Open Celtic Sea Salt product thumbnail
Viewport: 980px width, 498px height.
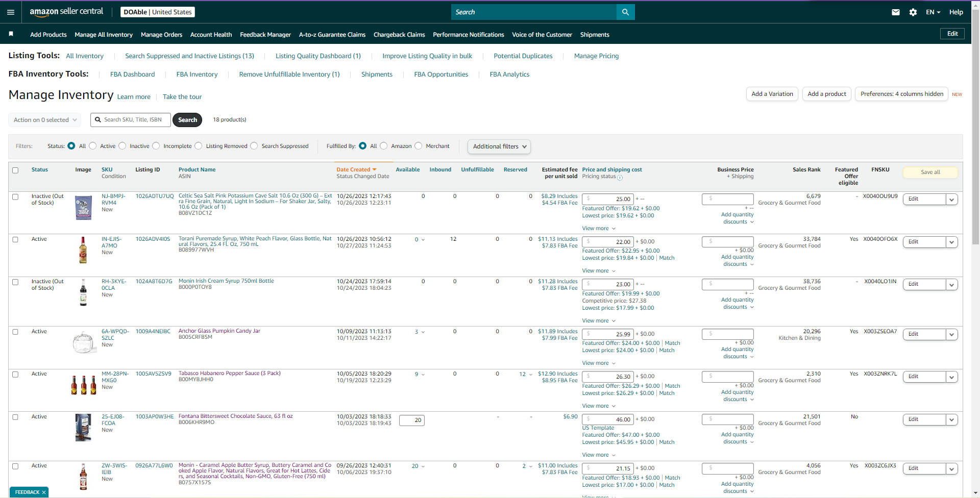click(x=83, y=208)
